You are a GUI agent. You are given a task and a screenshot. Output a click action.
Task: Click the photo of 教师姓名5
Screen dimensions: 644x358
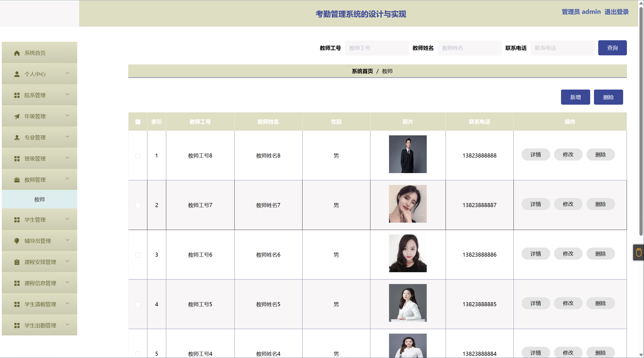[408, 303]
